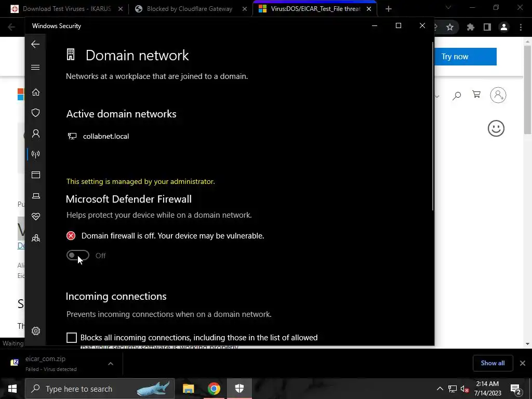The width and height of the screenshot is (532, 399).
Task: Open network status tray icon
Action: [453, 389]
